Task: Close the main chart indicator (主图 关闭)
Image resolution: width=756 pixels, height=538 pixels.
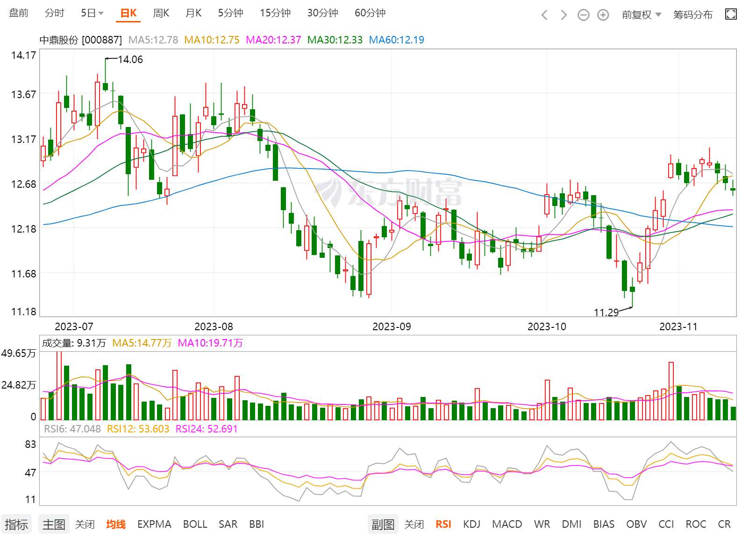Action: click(x=85, y=524)
